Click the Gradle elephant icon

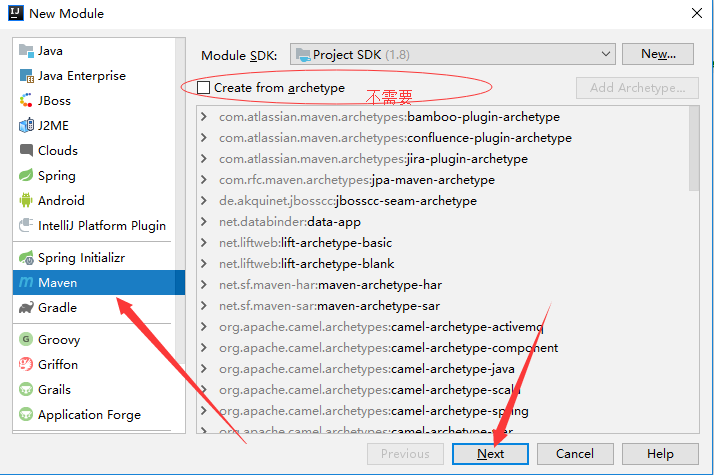point(26,308)
